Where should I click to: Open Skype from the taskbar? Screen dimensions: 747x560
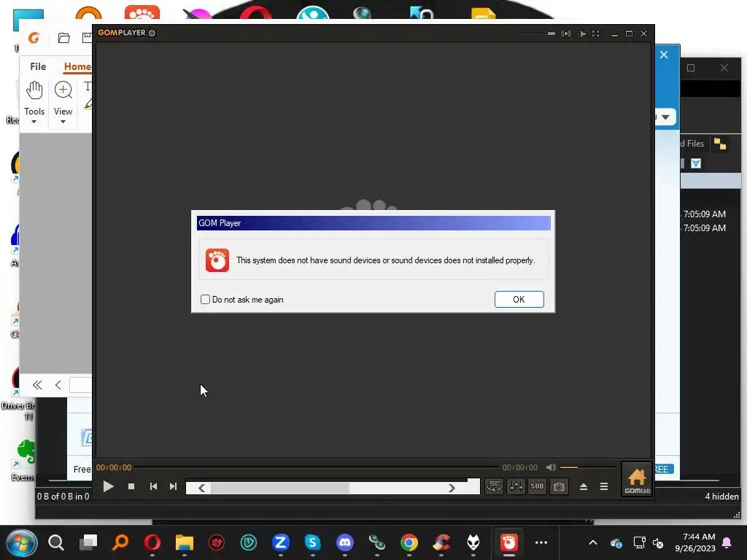(312, 542)
